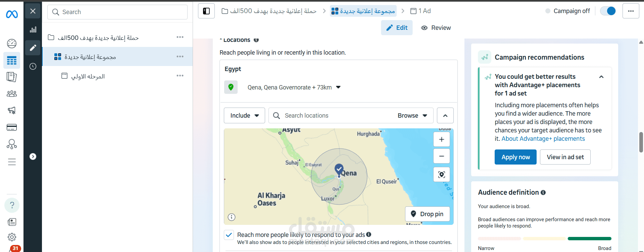Open more options for المرحله الاولي ad row
The image size is (644, 252).
tap(180, 76)
